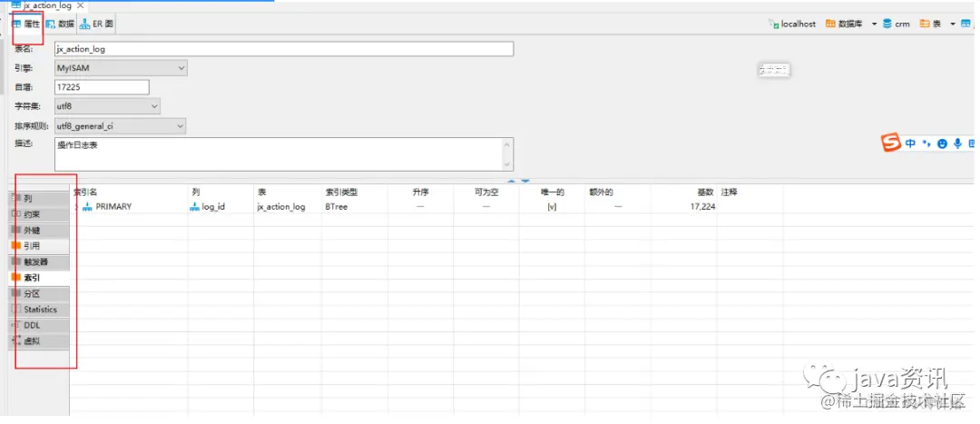Expand the dropdown arrow after 表

953,24
